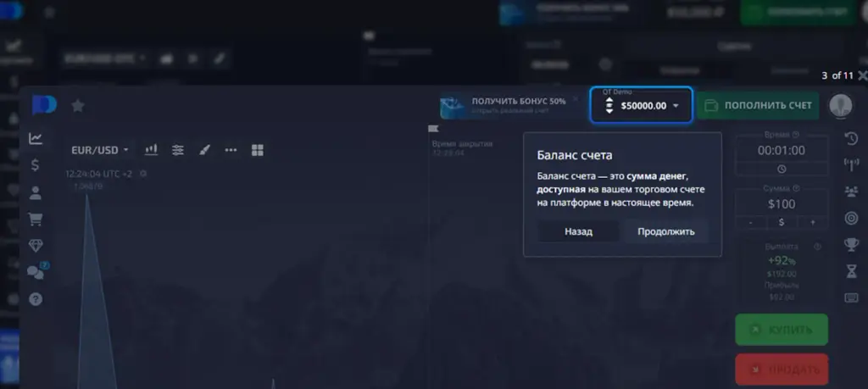Image resolution: width=868 pixels, height=389 pixels.
Task: Open the dollar finance icon in left sidebar
Action: (x=36, y=165)
